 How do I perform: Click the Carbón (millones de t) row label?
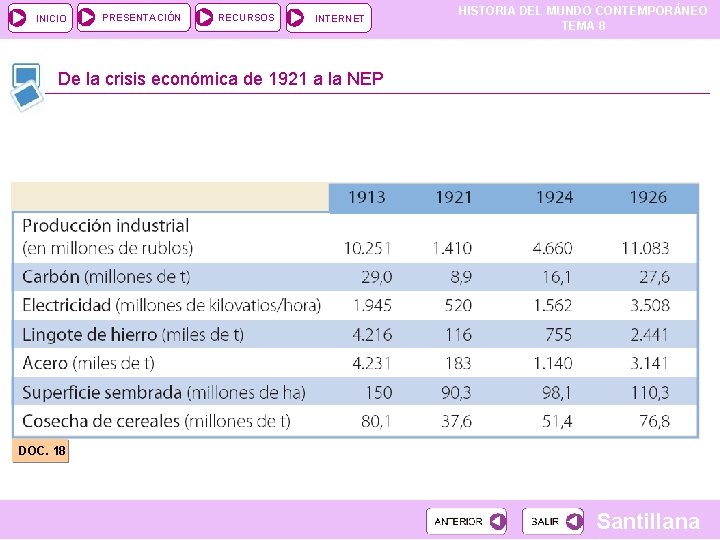[x=106, y=277]
